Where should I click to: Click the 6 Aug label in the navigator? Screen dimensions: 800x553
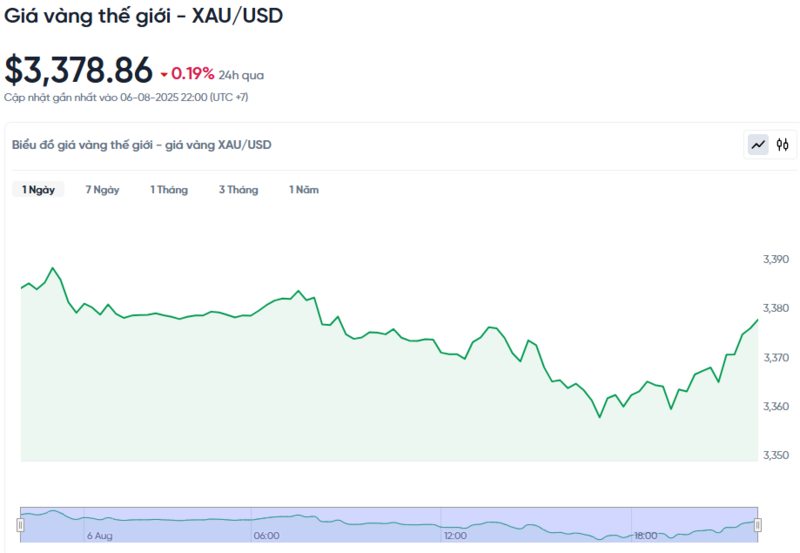[98, 536]
